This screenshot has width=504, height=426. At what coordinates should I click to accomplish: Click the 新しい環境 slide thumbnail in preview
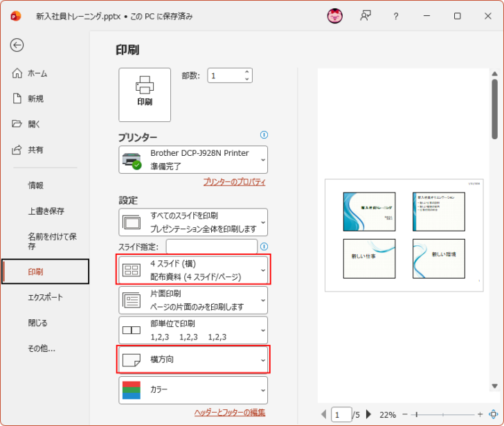(x=439, y=258)
